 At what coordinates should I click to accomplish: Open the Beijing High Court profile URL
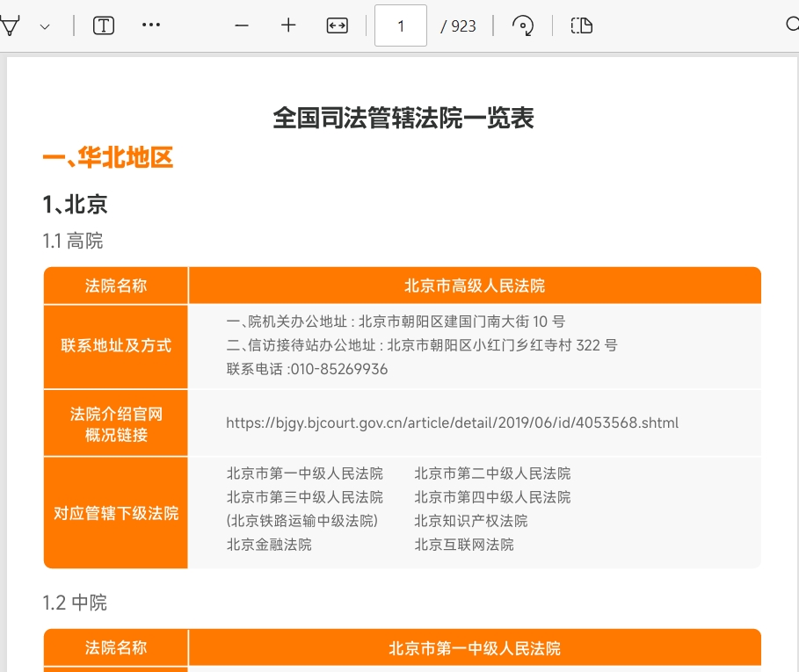click(x=451, y=423)
